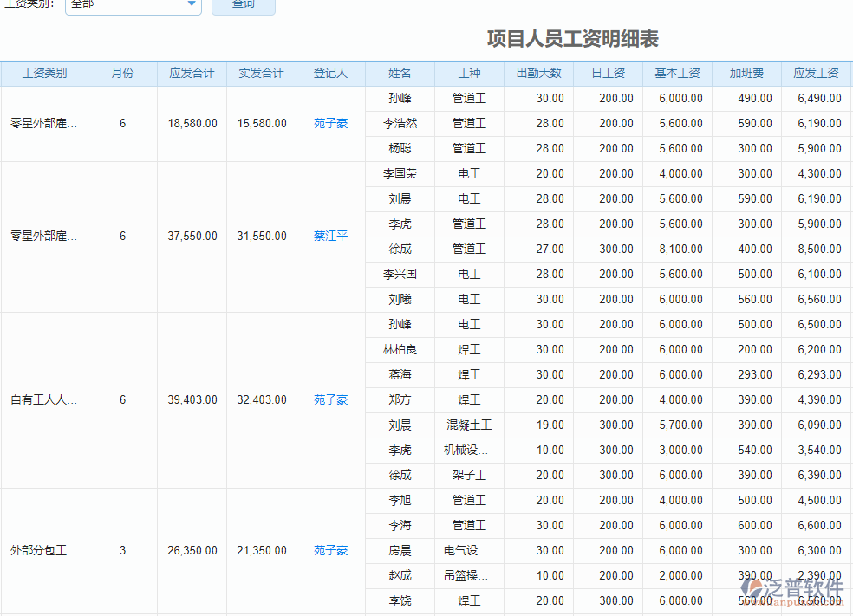Open registrant 蔡江平 details link
853x616 pixels.
coord(329,237)
